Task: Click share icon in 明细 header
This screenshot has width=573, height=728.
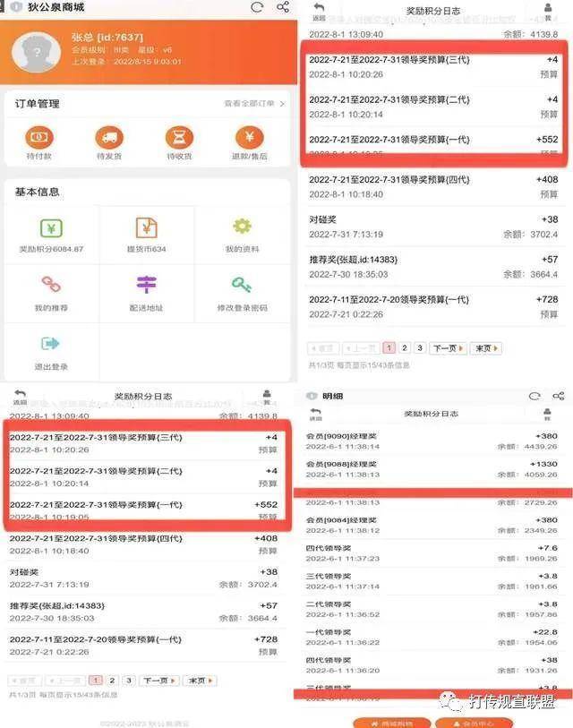Action: click(x=559, y=396)
